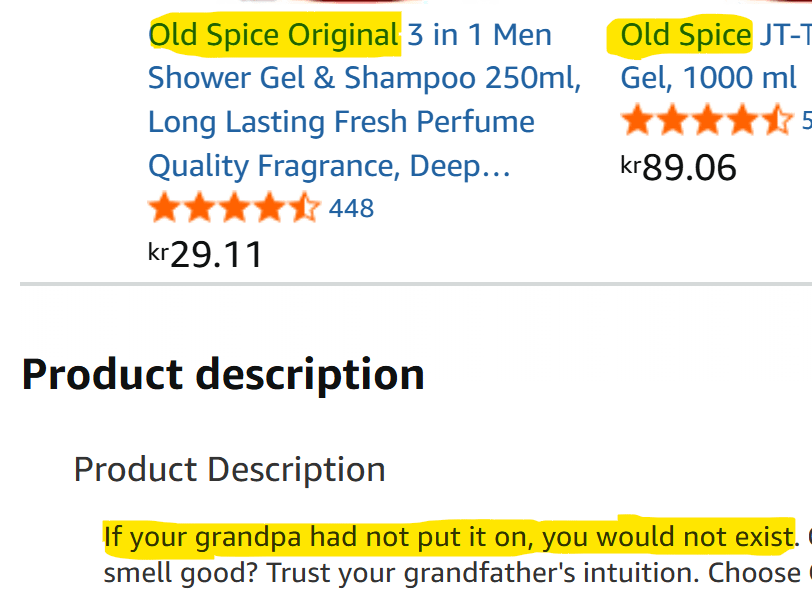Click the kr89.06 price
The height and width of the screenshot is (602, 812).
coord(679,167)
